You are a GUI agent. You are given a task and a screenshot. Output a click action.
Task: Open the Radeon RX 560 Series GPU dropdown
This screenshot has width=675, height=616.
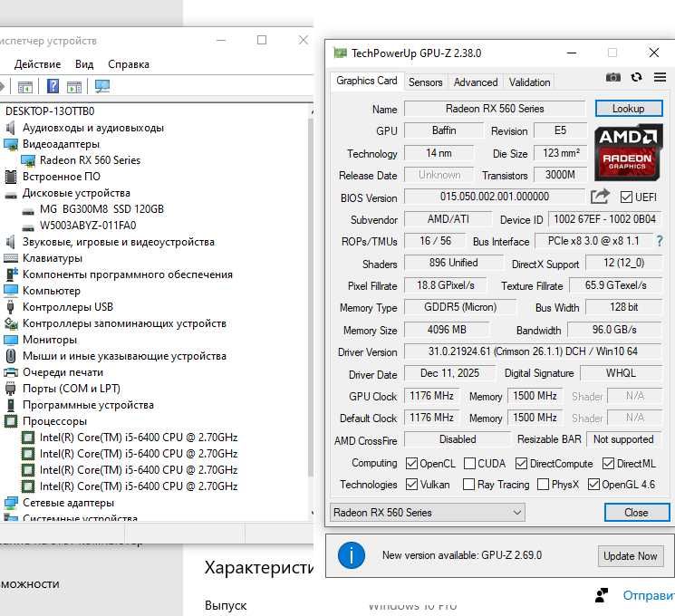[x=428, y=512]
